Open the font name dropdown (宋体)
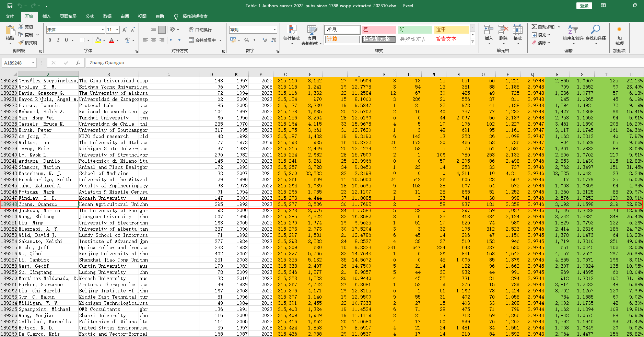644x337 pixels. [x=103, y=30]
